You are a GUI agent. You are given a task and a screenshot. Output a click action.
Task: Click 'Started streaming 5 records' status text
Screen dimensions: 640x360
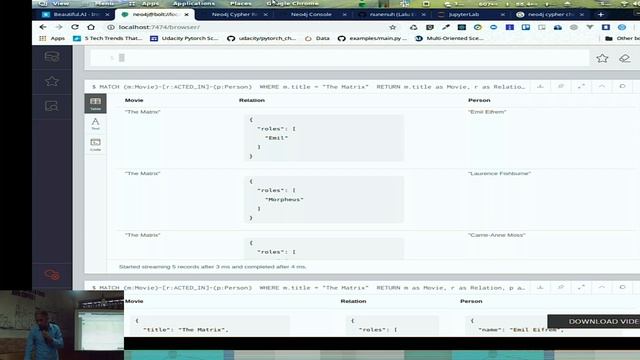pyautogui.click(x=212, y=267)
